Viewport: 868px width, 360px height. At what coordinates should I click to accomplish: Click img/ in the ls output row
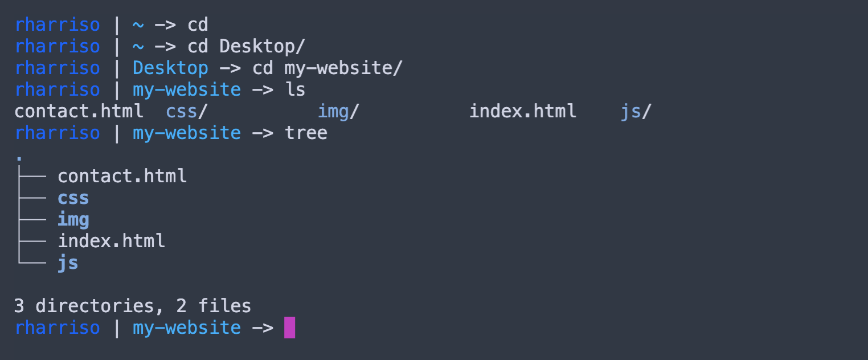pos(338,111)
